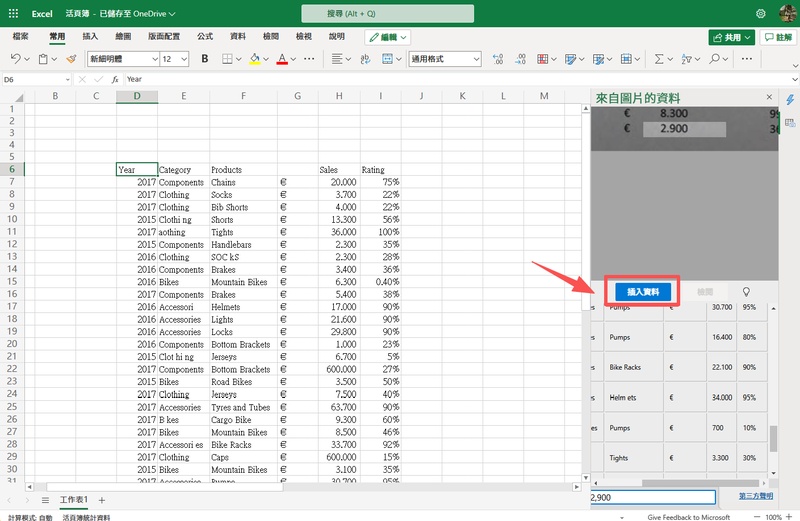Click the lightning bolt icon in right sidebar
This screenshot has width=800, height=521.
(x=790, y=100)
